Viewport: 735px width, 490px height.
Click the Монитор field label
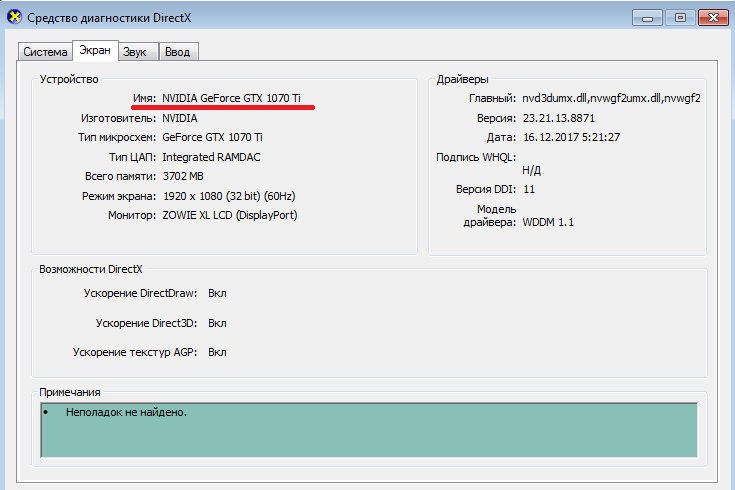(132, 215)
